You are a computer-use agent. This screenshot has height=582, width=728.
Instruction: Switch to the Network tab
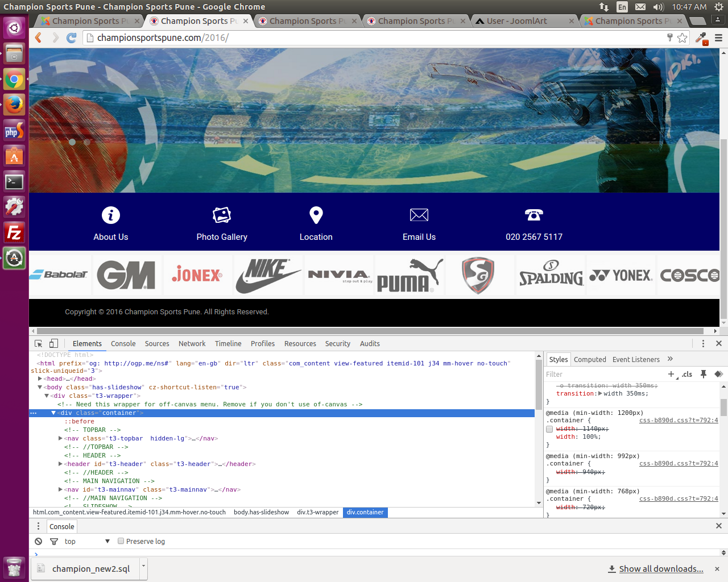coord(192,344)
